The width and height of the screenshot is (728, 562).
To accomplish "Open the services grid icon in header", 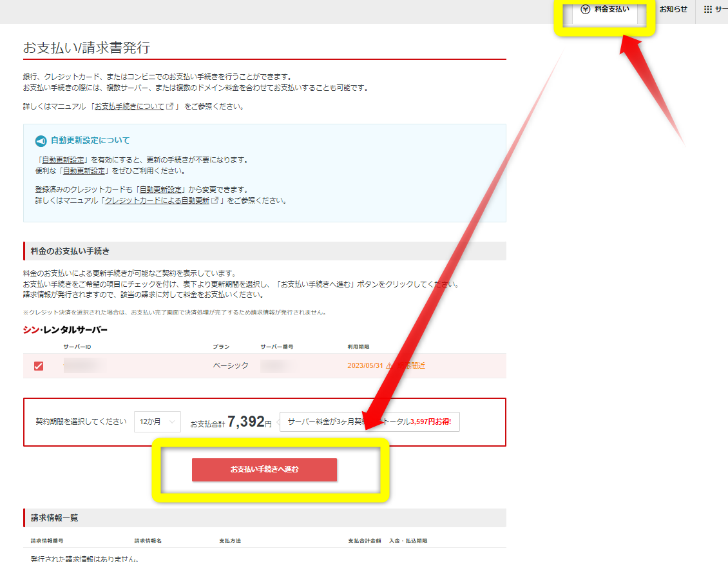I will (708, 10).
